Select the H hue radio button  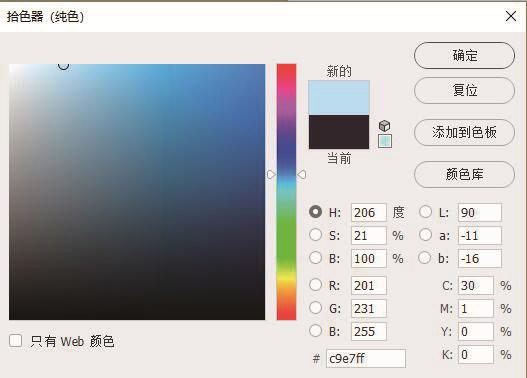click(x=315, y=212)
